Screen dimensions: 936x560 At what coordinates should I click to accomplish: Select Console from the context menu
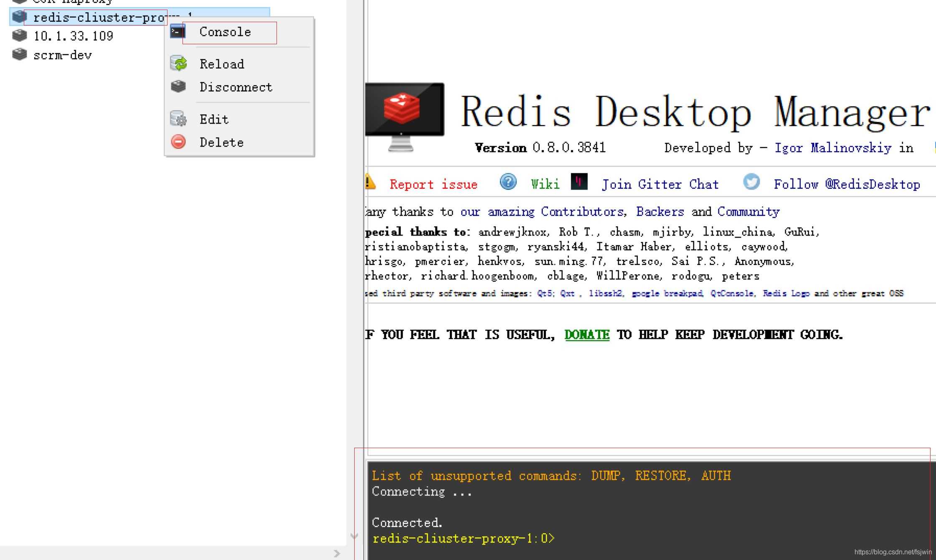pyautogui.click(x=225, y=32)
